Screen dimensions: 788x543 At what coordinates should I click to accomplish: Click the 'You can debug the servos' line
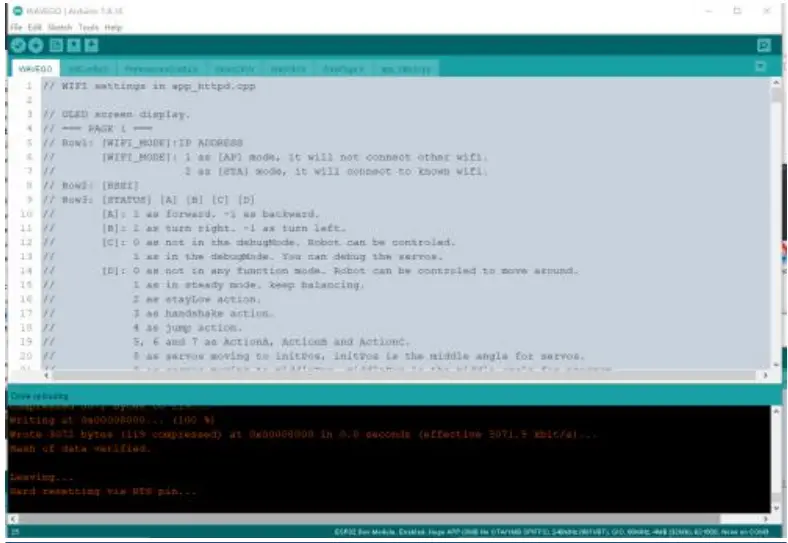coord(243,256)
